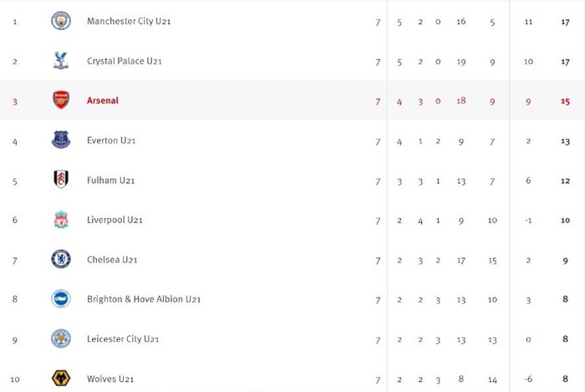This screenshot has height=392, width=585.
Task: Open the Crystal Palace U21 team page
Action: 125,61
